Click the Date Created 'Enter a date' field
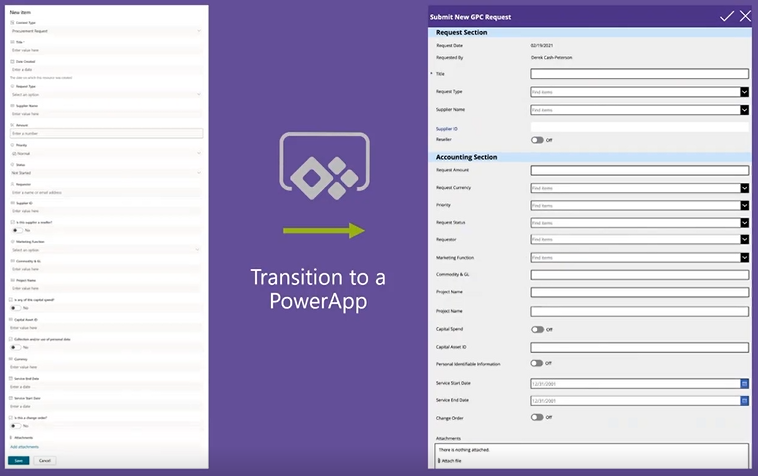Image resolution: width=758 pixels, height=476 pixels. 106,70
